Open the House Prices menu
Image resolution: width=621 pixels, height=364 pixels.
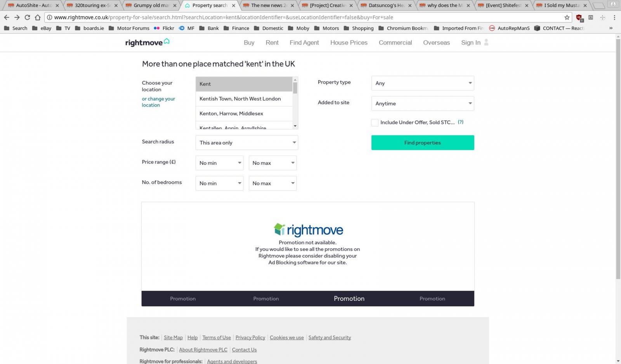tap(349, 43)
